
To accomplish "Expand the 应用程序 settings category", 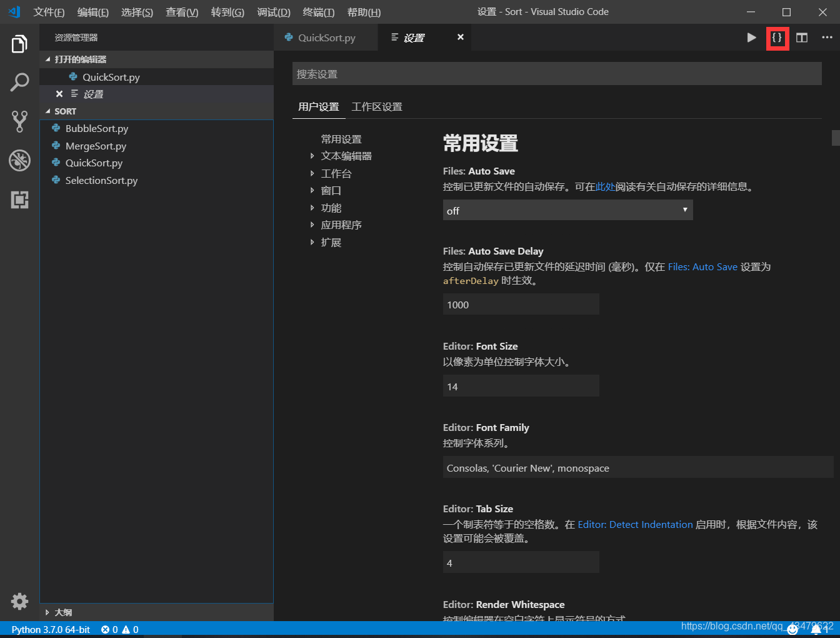I will click(x=341, y=225).
